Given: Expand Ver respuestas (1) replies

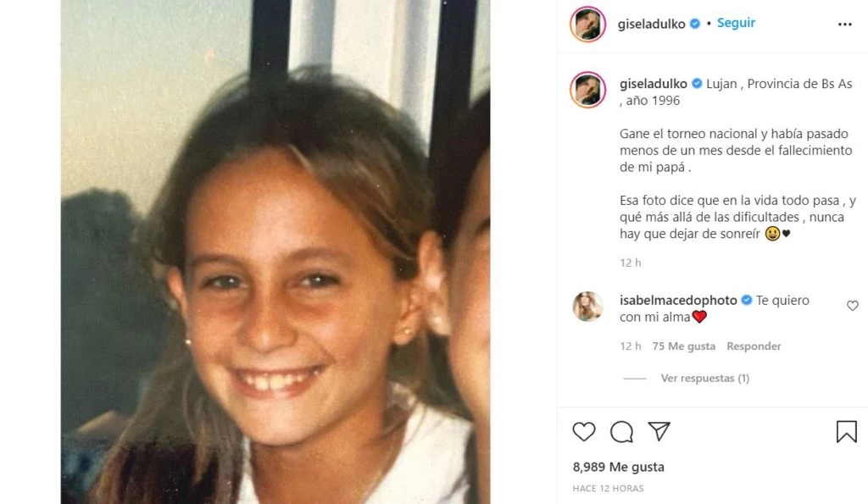Looking at the screenshot, I should click(x=704, y=378).
